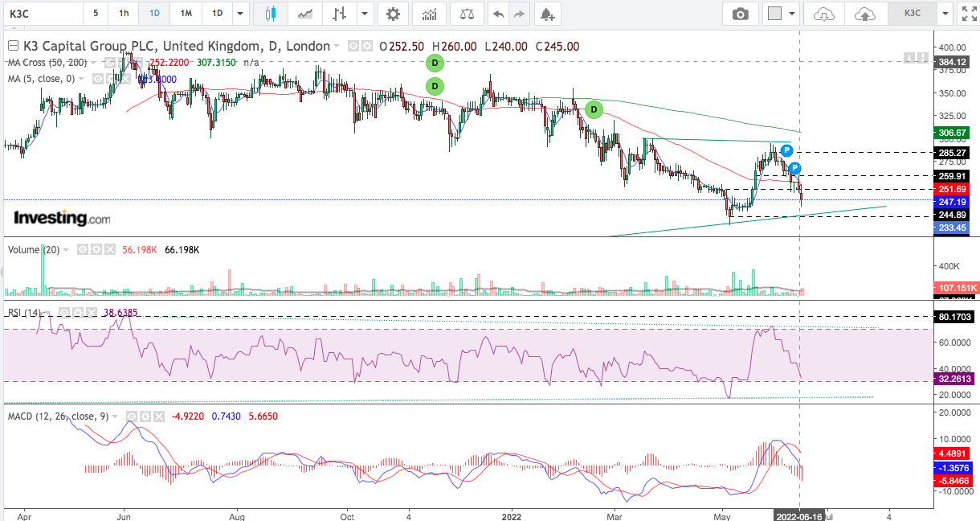Hide the K3 Capital Group price series
Viewport: 980px width, 521px height.
pyautogui.click(x=353, y=47)
